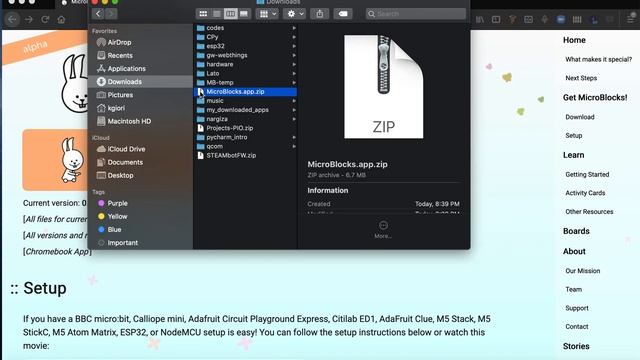Viewport: 640px width, 360px height.
Task: Open the About menu heading
Action: click(x=574, y=251)
